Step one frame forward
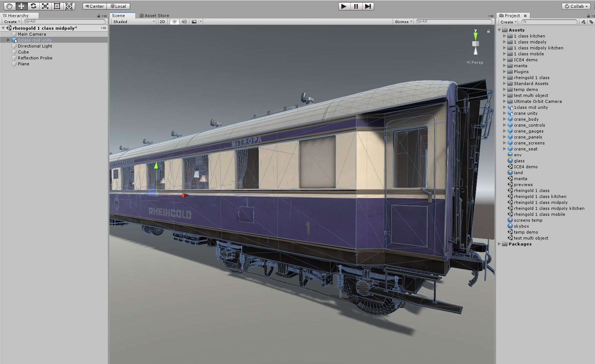 (x=368, y=6)
